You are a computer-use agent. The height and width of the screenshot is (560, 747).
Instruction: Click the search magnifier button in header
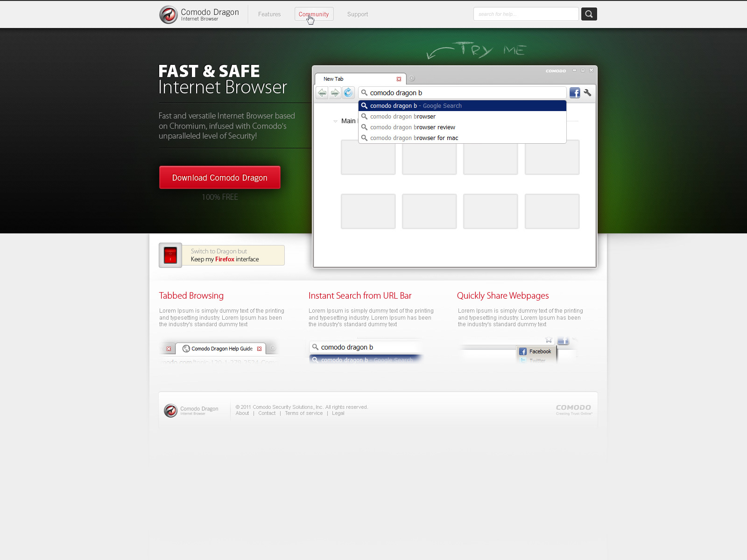pos(589,14)
